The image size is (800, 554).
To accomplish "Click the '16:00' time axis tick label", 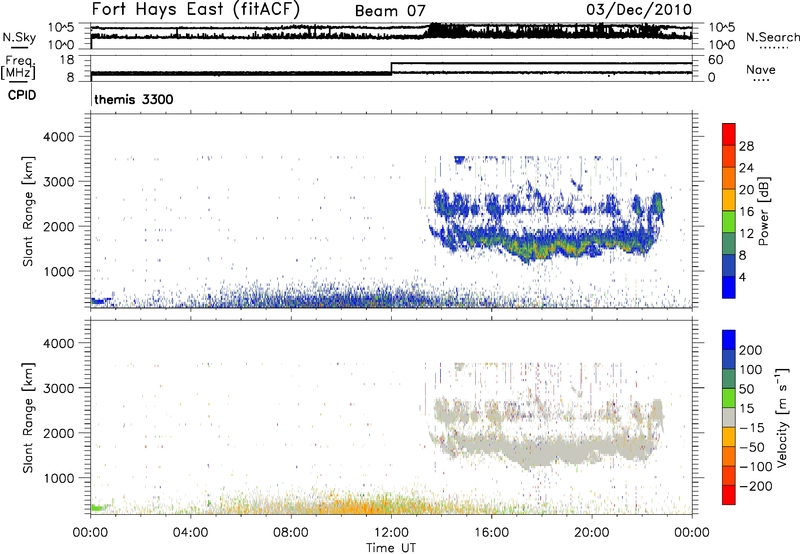I will [491, 533].
